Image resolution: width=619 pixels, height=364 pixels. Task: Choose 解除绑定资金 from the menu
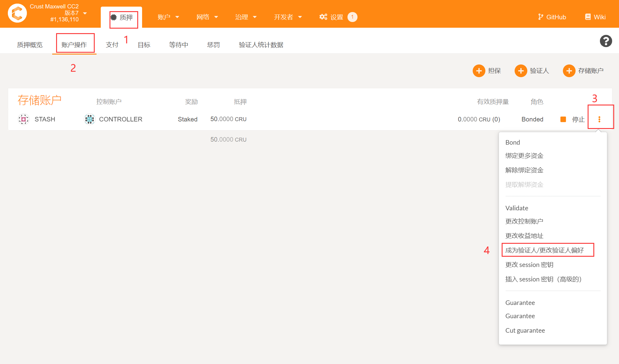click(524, 170)
